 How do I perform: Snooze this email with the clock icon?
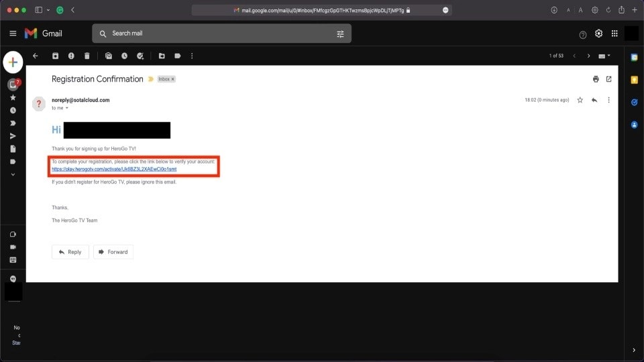coord(124,56)
